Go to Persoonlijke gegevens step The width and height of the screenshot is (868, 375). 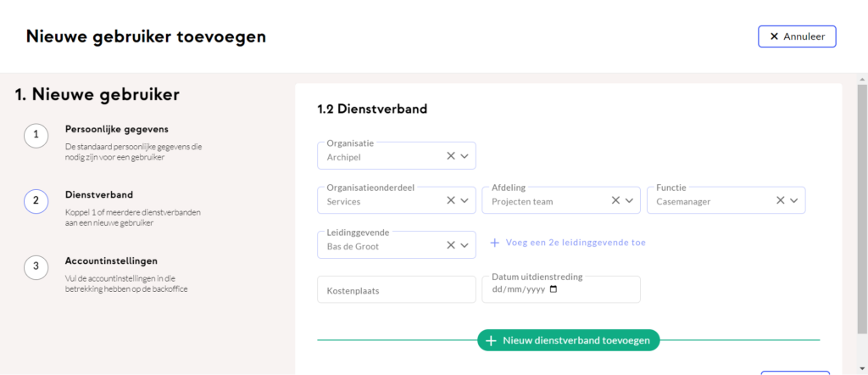[x=116, y=130]
